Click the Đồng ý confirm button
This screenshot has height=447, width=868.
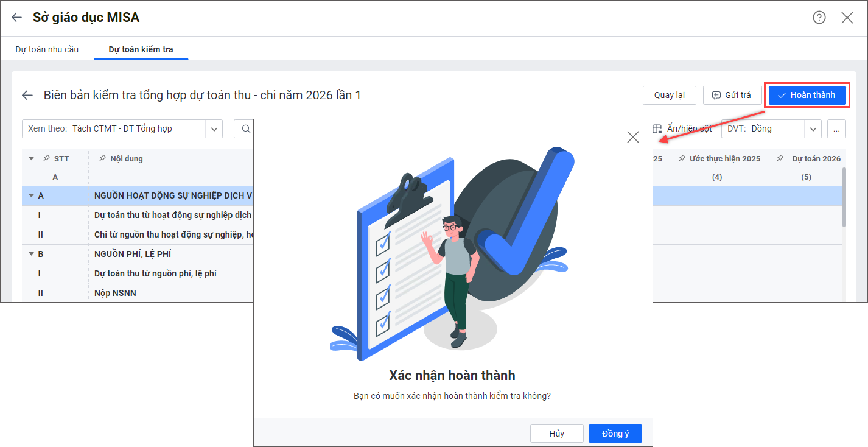(615, 434)
